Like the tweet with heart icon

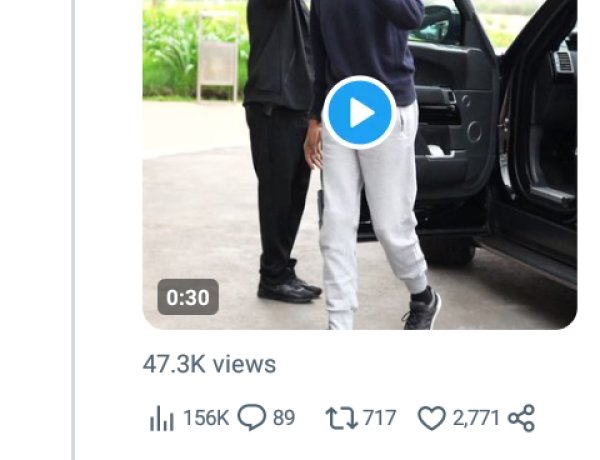(431, 418)
